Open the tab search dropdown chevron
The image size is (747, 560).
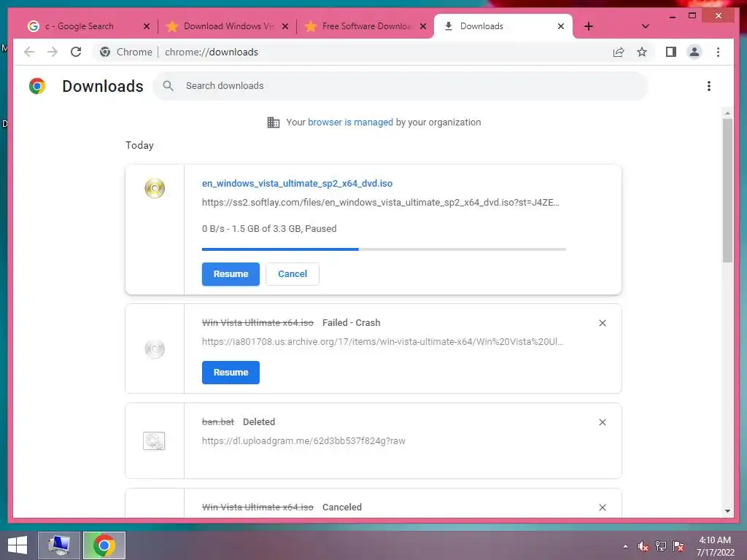point(646,26)
